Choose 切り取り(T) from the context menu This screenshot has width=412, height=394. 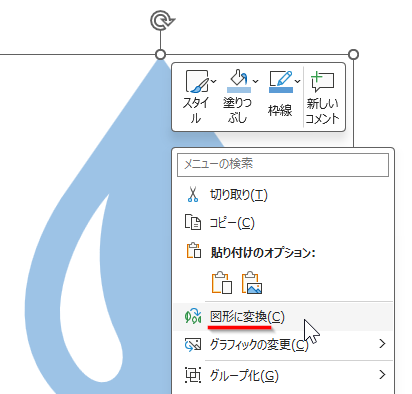point(283,195)
